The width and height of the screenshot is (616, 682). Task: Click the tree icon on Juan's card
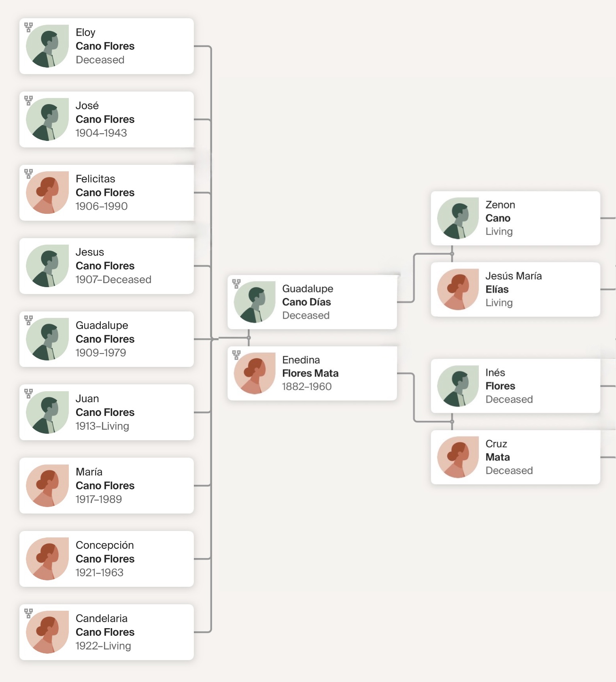click(x=28, y=393)
